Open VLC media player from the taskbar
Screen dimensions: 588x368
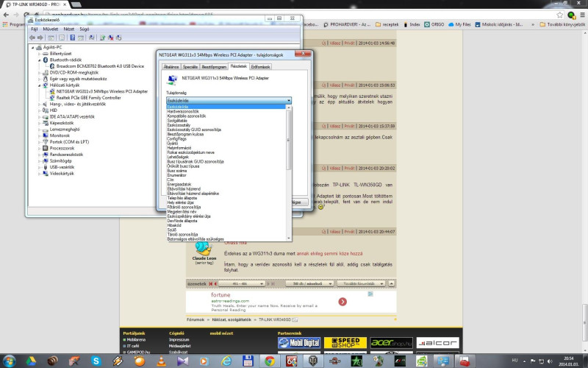coord(161,361)
